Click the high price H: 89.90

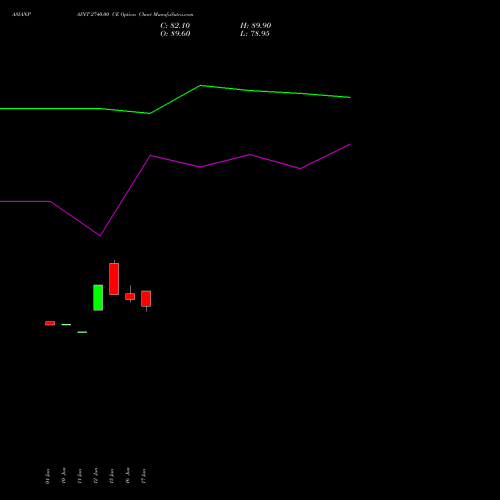255,26
